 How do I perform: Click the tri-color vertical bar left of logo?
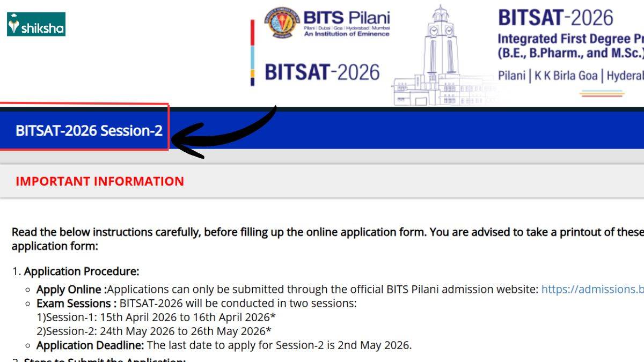252,53
